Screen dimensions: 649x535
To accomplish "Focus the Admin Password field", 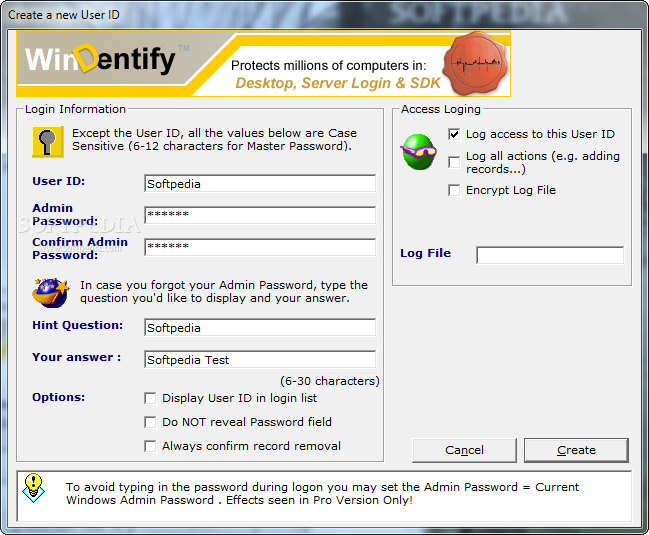I will [260, 215].
